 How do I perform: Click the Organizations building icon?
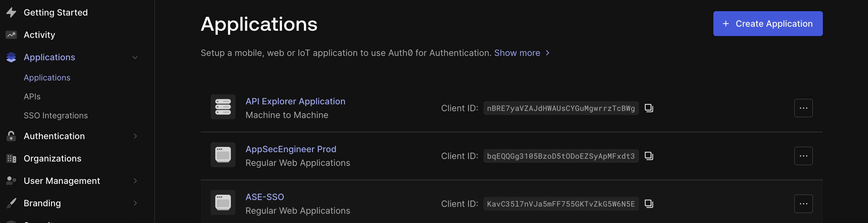(x=11, y=158)
